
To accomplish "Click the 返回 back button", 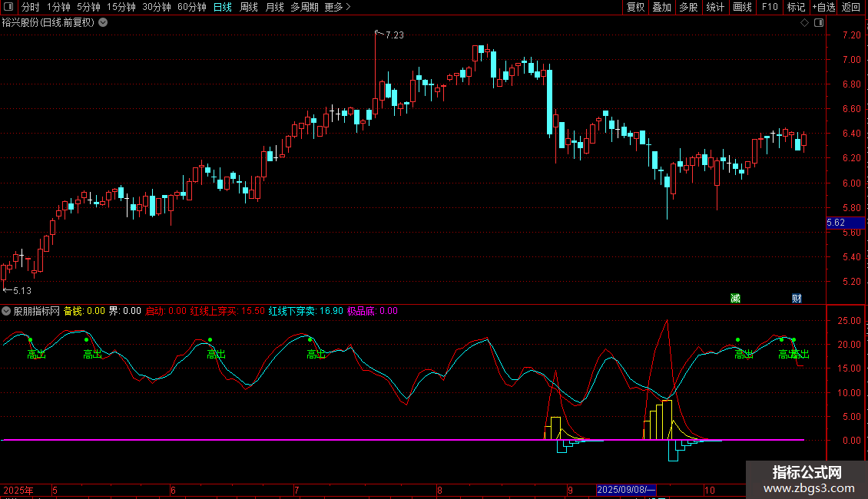I will coord(851,7).
